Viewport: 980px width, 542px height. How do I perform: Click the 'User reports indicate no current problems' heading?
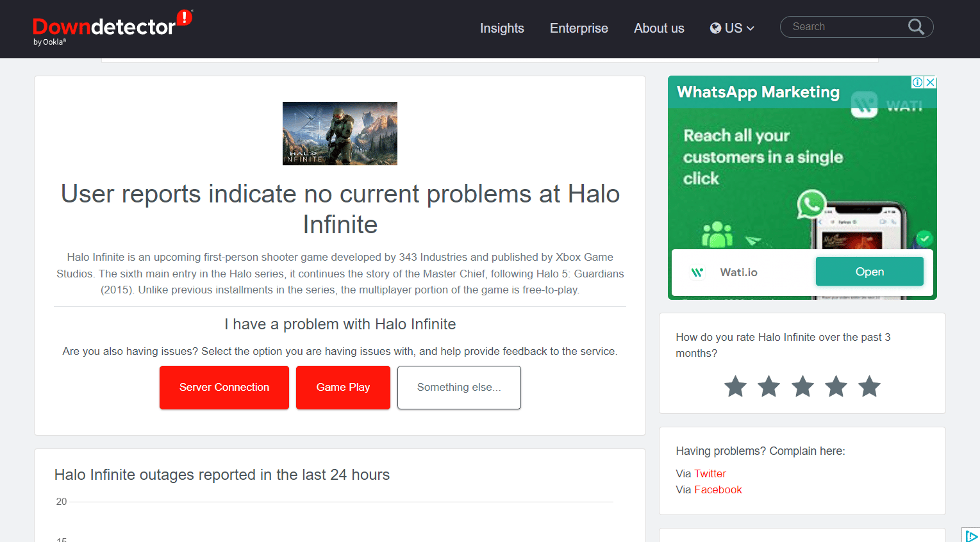(340, 209)
